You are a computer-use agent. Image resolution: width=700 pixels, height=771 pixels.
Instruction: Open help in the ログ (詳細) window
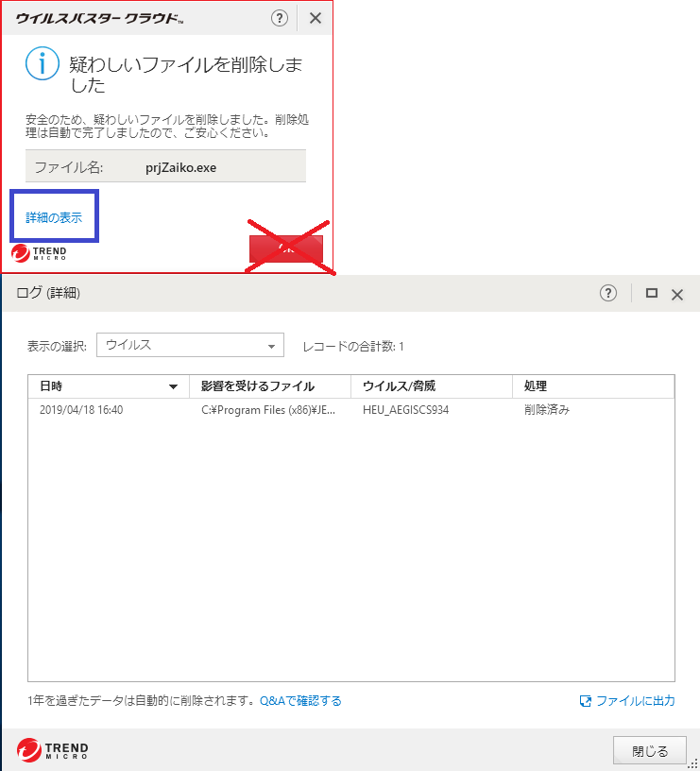coord(608,294)
